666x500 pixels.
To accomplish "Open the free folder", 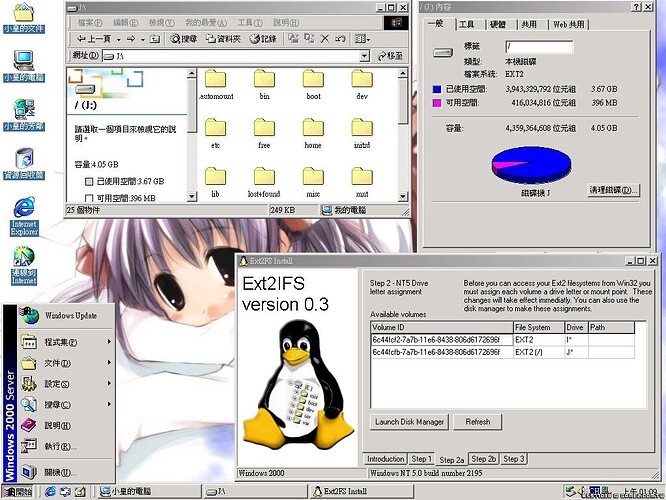I will tap(264, 134).
